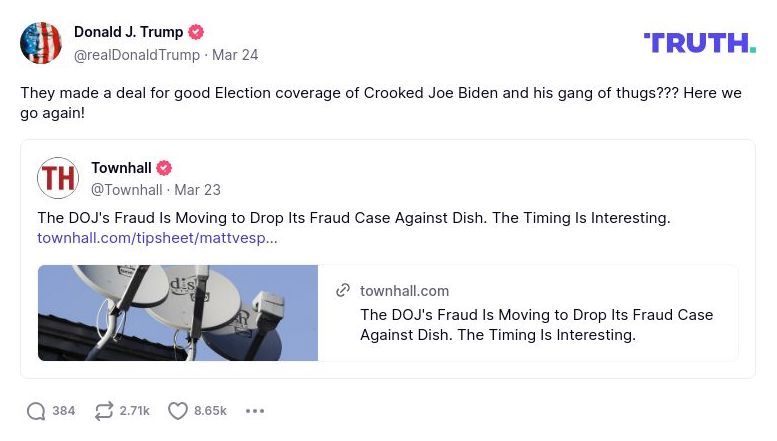
Task: Open the townhall.com/tipsheet URL link
Action: click(x=157, y=238)
